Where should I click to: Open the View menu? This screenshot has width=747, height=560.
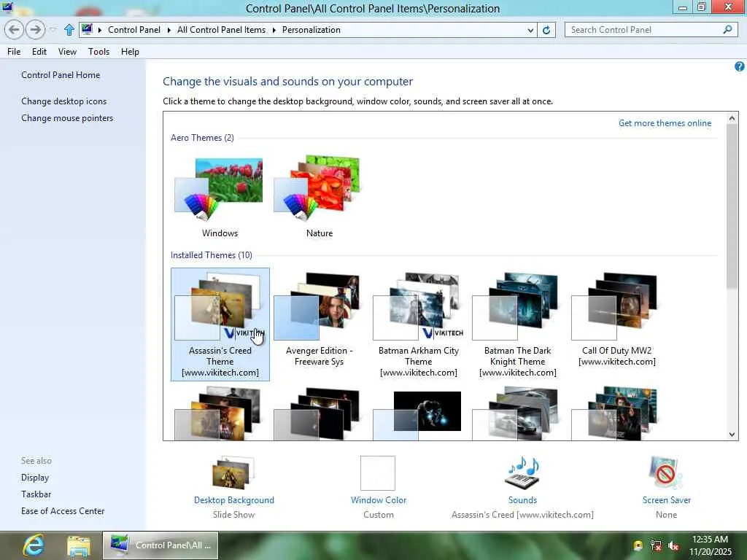click(67, 52)
